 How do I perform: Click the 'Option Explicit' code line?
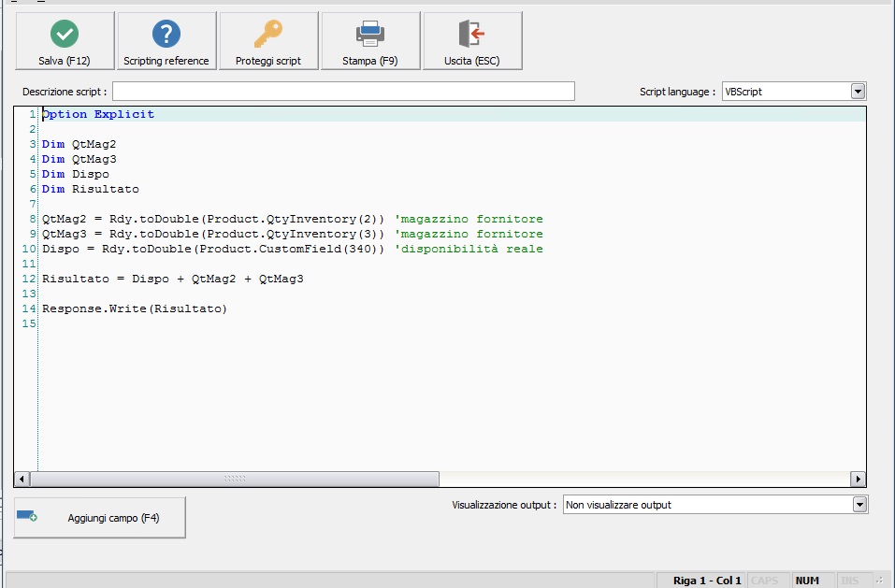(x=98, y=114)
